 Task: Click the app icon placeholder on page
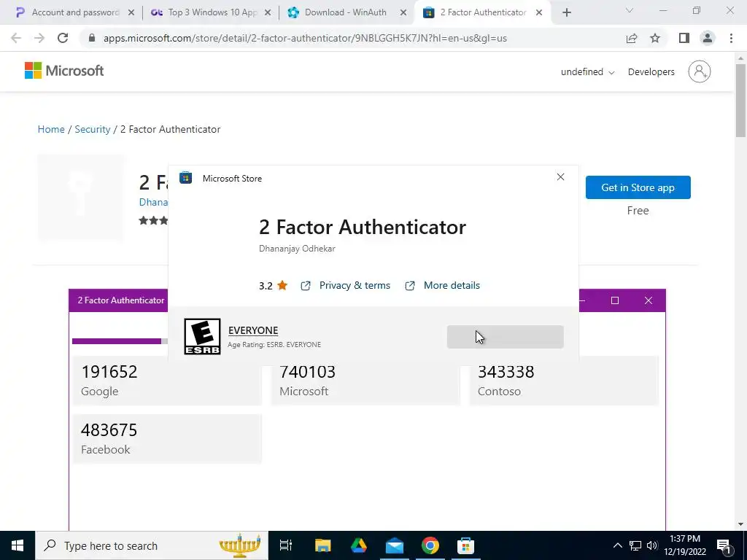pyautogui.click(x=80, y=197)
